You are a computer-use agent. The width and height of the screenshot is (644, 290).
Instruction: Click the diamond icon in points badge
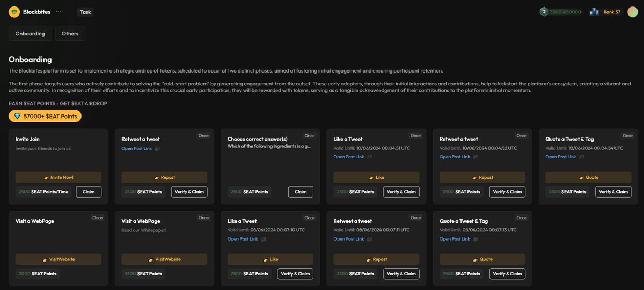[x=17, y=116]
